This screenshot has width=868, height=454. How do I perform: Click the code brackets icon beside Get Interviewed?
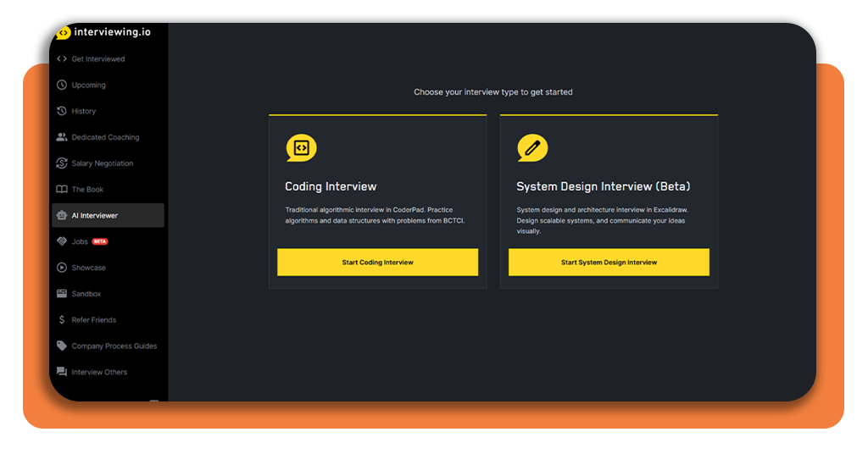tap(62, 59)
